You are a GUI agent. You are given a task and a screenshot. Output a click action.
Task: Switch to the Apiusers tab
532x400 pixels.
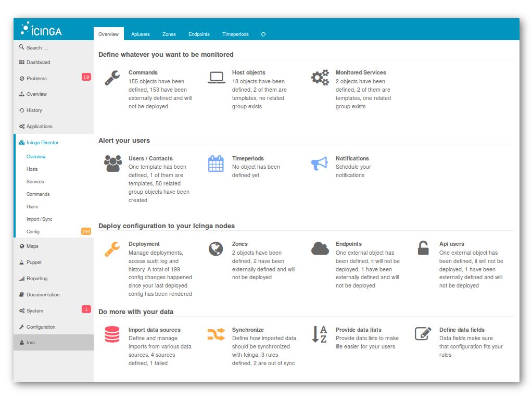(141, 34)
